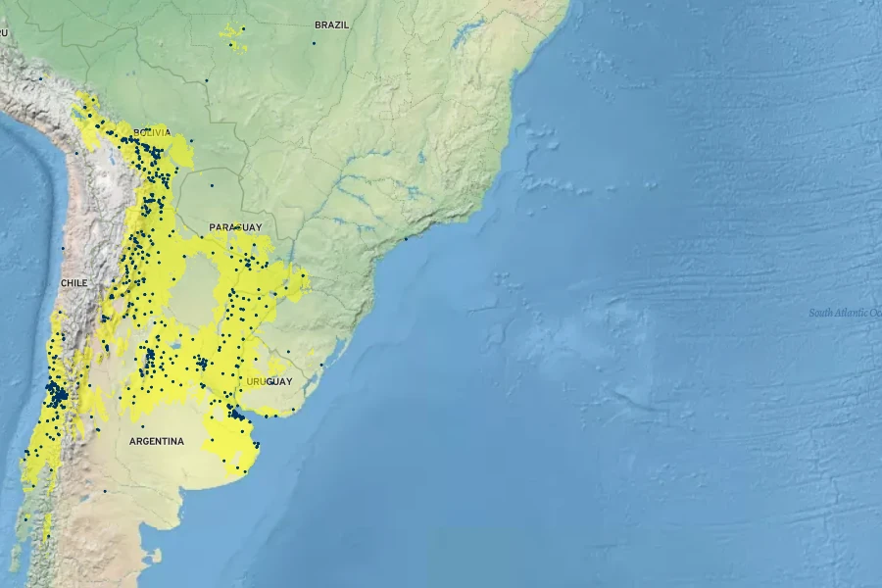Select the lone dot southwest of ARGENTINA label

105,490
